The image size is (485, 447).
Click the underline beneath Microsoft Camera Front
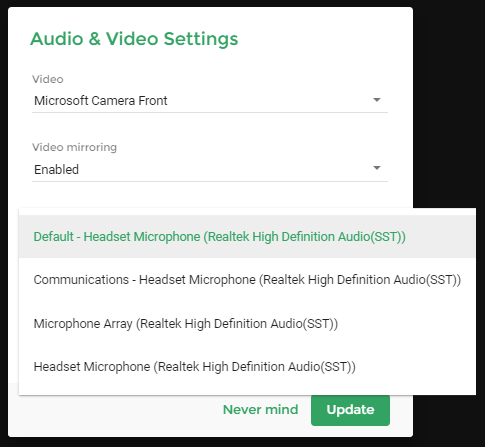click(x=210, y=113)
